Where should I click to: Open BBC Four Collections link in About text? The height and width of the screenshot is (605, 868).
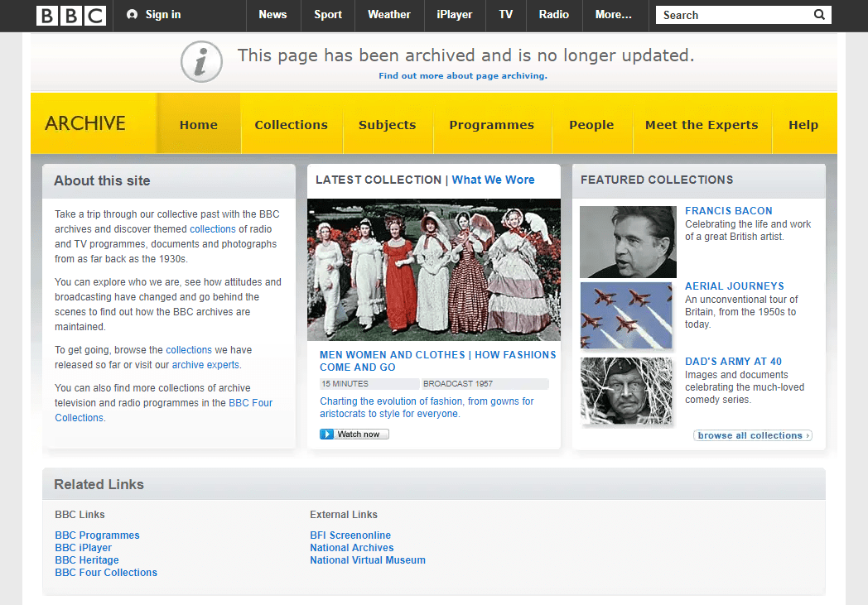(x=164, y=411)
